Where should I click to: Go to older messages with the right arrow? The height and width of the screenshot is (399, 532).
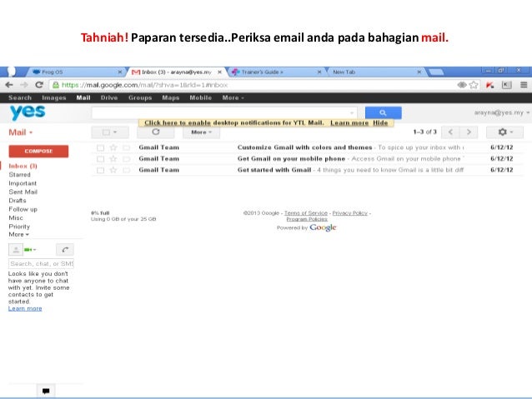469,132
